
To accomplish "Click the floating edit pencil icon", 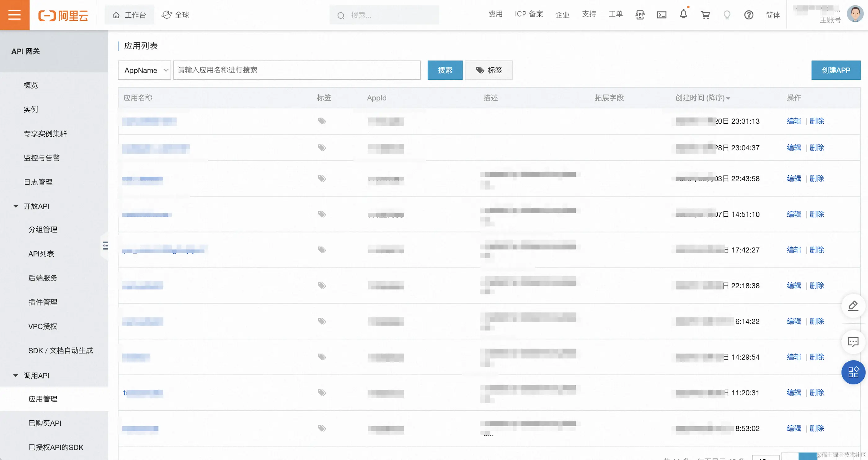I will tap(853, 306).
